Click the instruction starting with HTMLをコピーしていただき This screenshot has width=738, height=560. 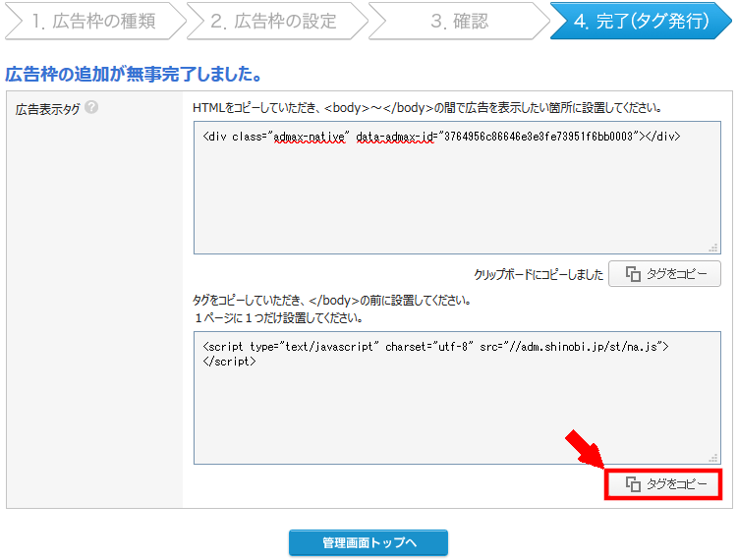pyautogui.click(x=426, y=108)
